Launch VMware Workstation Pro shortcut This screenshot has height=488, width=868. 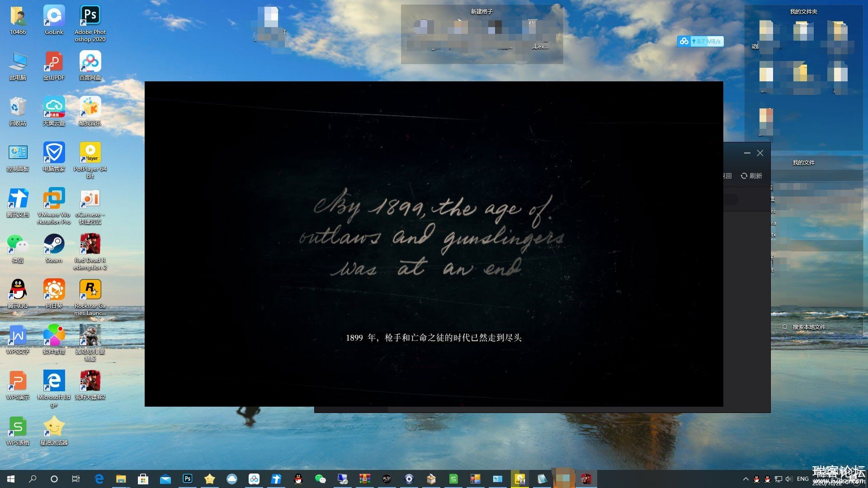54,206
